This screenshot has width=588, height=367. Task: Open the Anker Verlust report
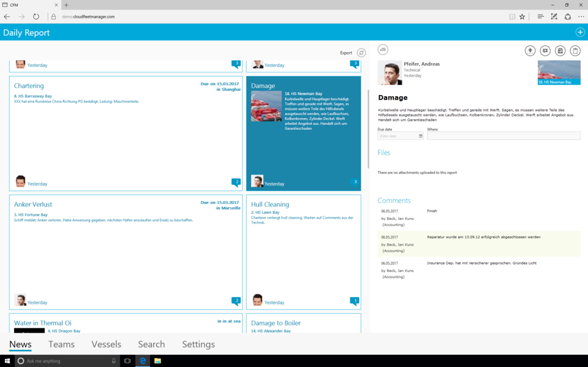tap(33, 204)
